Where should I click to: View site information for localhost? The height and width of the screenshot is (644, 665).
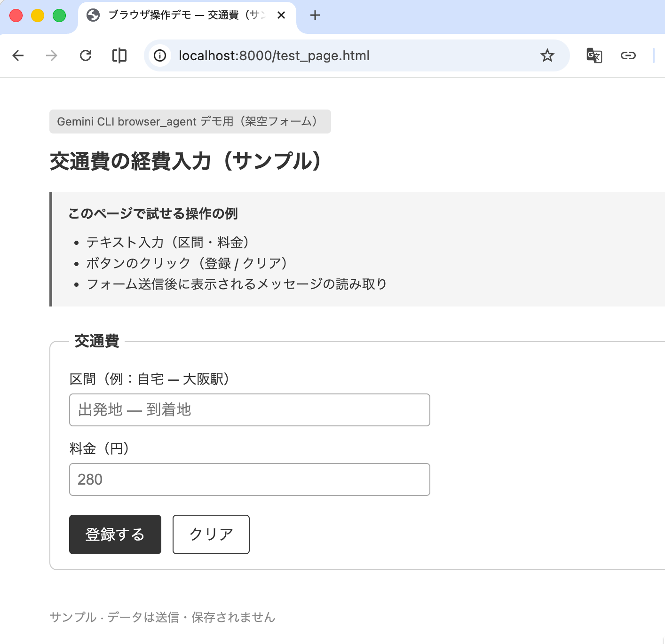click(160, 55)
